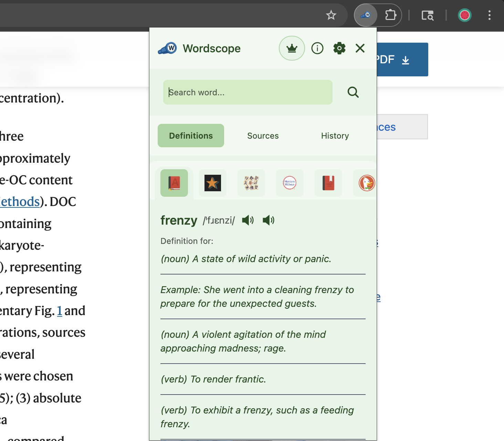Open the browser Extensions puzzle menu

390,15
